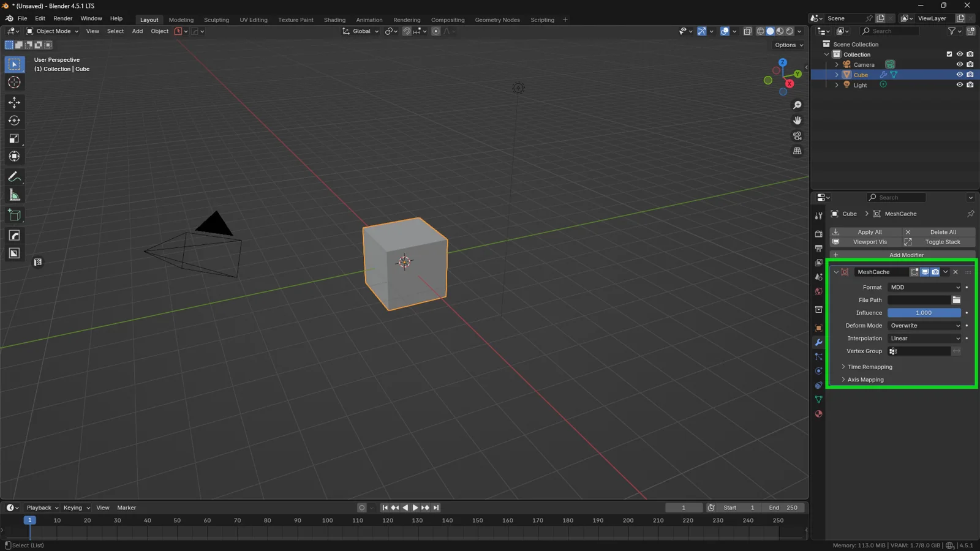Select the Annotate tool

pyautogui.click(x=14, y=177)
